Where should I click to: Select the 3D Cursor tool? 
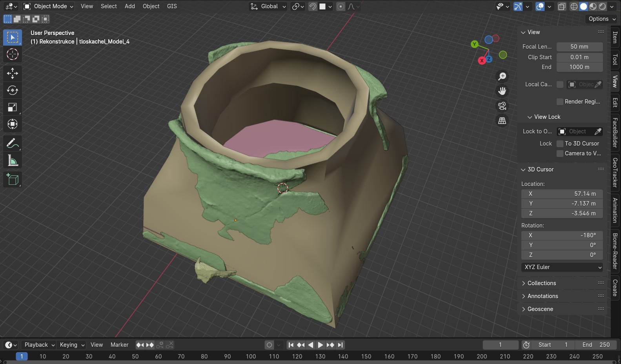(13, 54)
